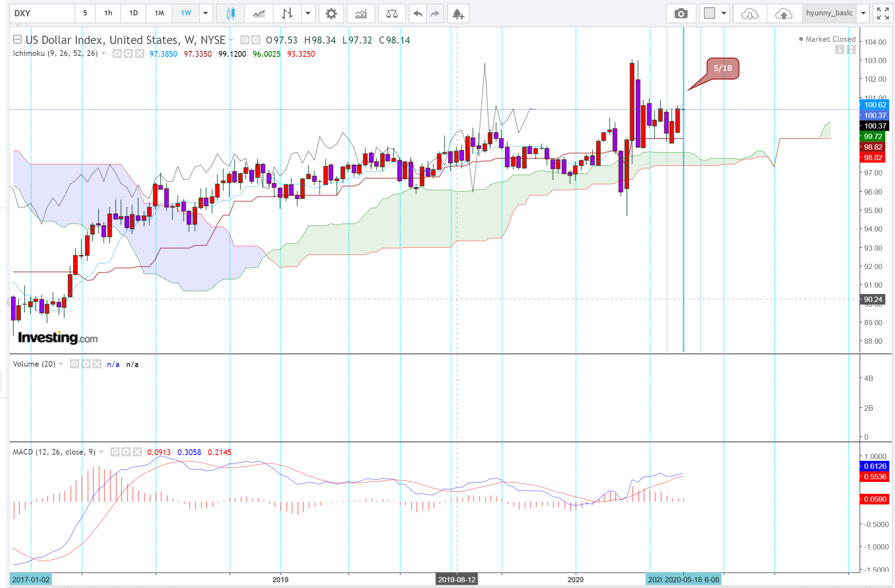Click the compare symbols scales icon

[392, 13]
